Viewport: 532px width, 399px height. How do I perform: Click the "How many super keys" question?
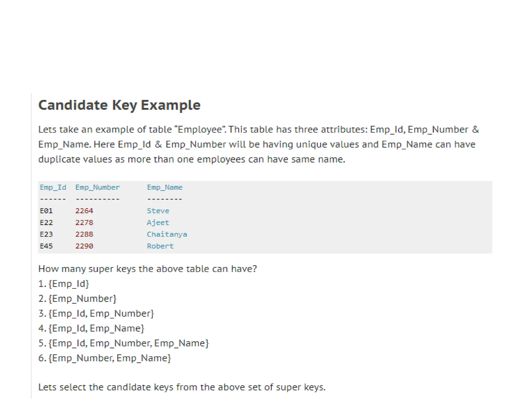(x=148, y=269)
